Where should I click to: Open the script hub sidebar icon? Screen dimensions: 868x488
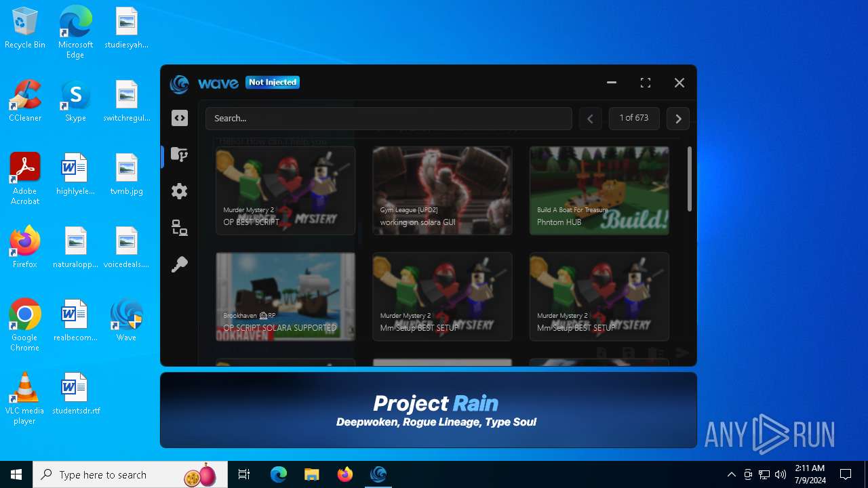[180, 155]
